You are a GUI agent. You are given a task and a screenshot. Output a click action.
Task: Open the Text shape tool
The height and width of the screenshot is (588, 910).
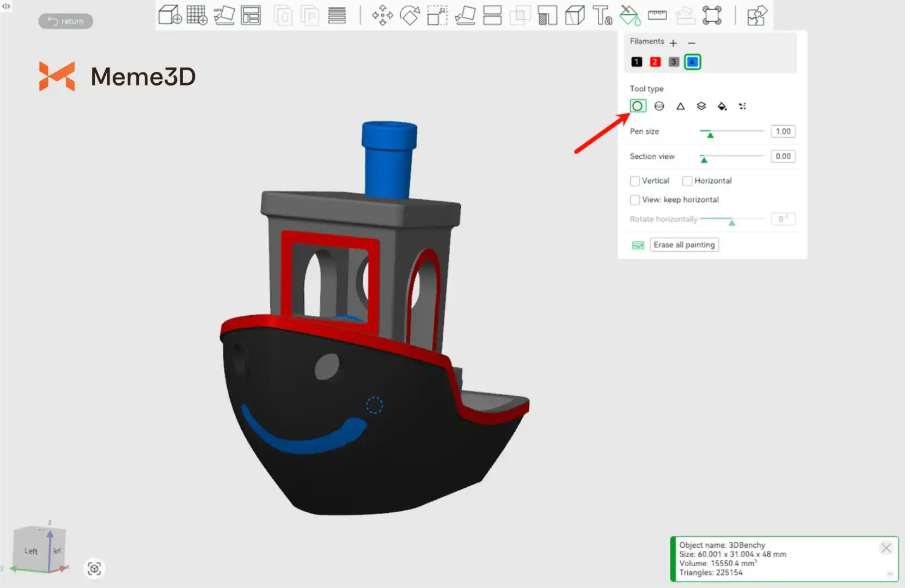(x=602, y=15)
